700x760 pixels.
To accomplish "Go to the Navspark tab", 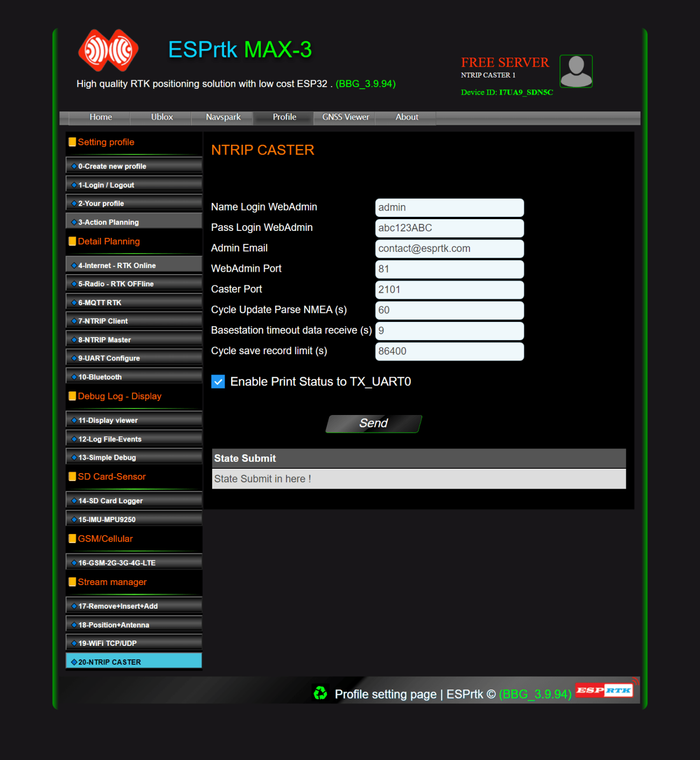I will click(x=223, y=117).
